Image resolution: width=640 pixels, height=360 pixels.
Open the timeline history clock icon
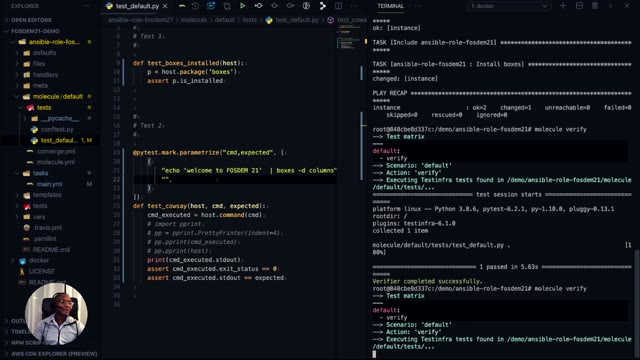(195, 6)
